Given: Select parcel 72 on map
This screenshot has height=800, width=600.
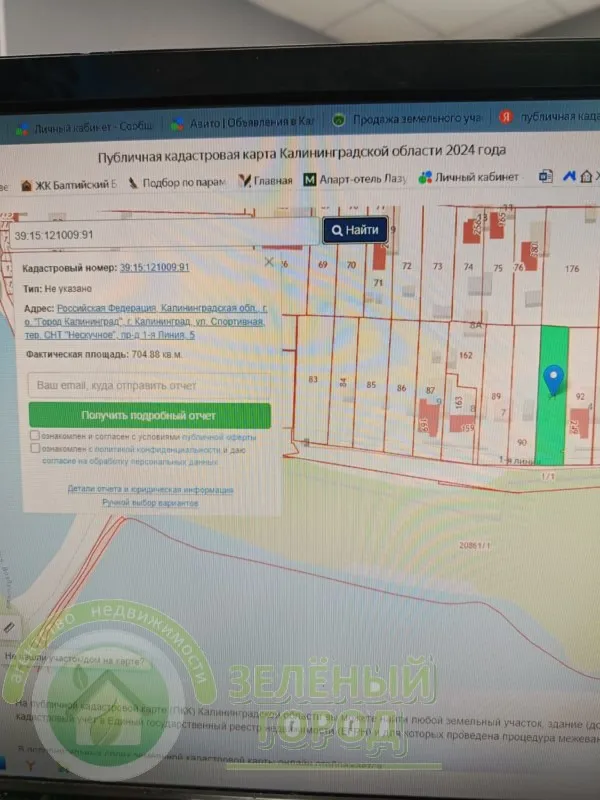Looking at the screenshot, I should click(407, 266).
